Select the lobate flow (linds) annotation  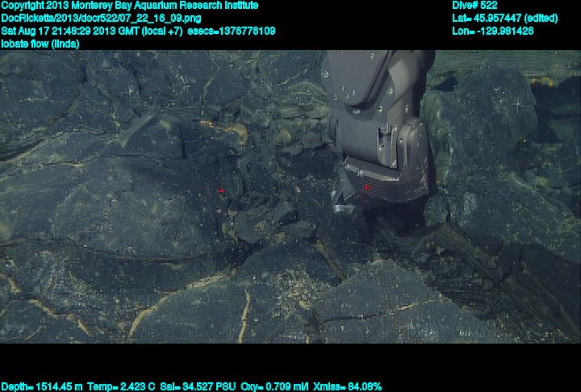[40, 44]
